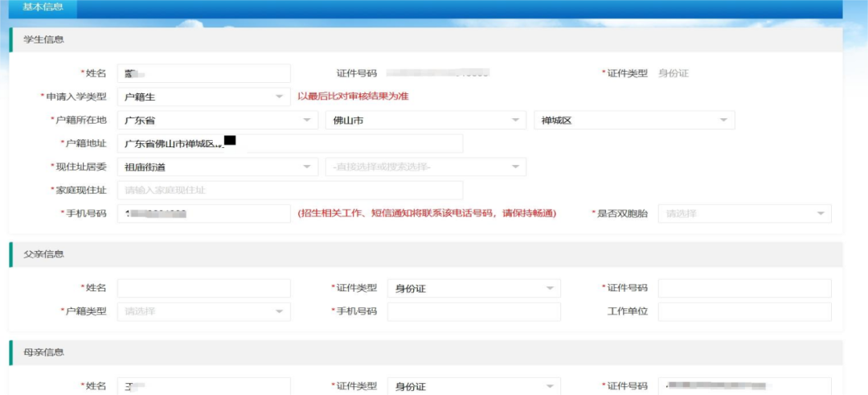Open the mother's 证件类型 dropdown
Image resolution: width=868 pixels, height=395 pixels.
click(474, 386)
